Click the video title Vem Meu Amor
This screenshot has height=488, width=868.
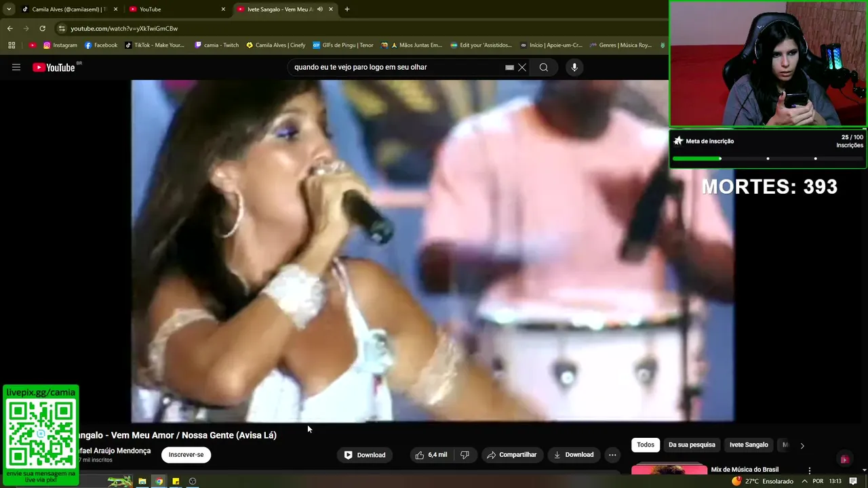pos(176,435)
